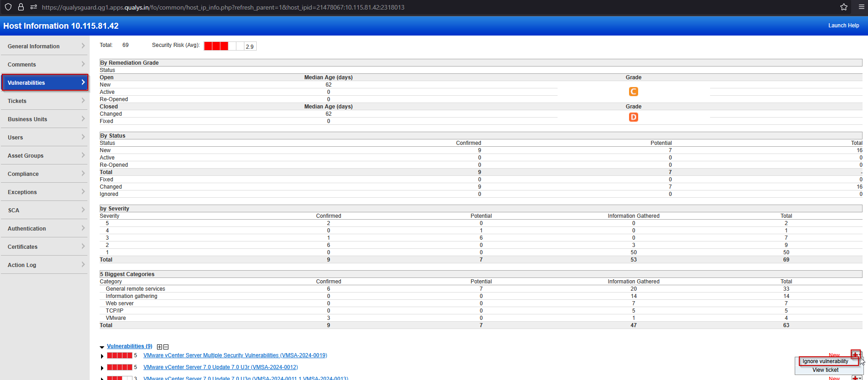Click the expand-all plus icon beside Vulnerabilities (9)
868x380 pixels.
point(159,347)
